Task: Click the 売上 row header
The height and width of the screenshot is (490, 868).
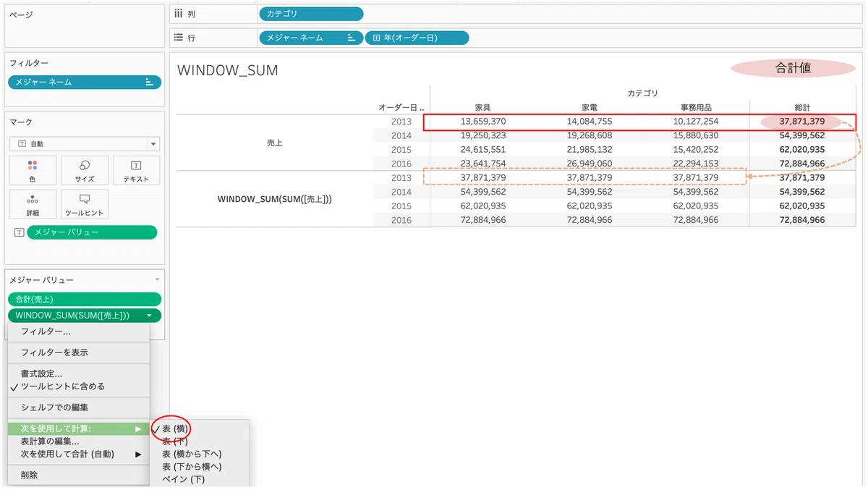Action: (x=274, y=143)
